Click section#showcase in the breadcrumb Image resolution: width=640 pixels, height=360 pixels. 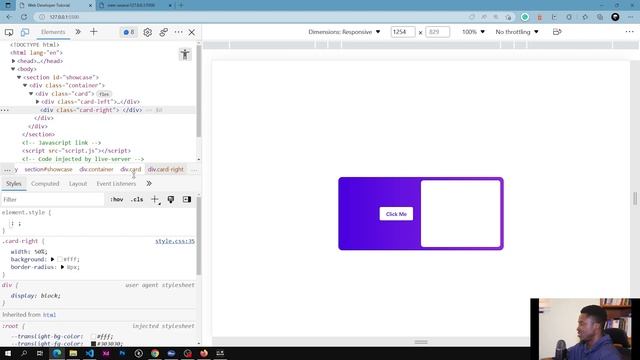coord(48,169)
